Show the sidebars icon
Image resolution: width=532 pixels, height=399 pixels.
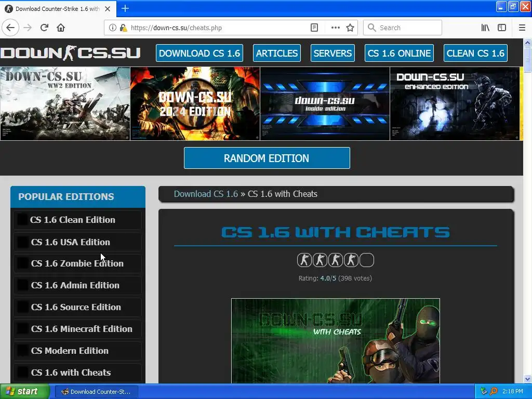point(501,28)
